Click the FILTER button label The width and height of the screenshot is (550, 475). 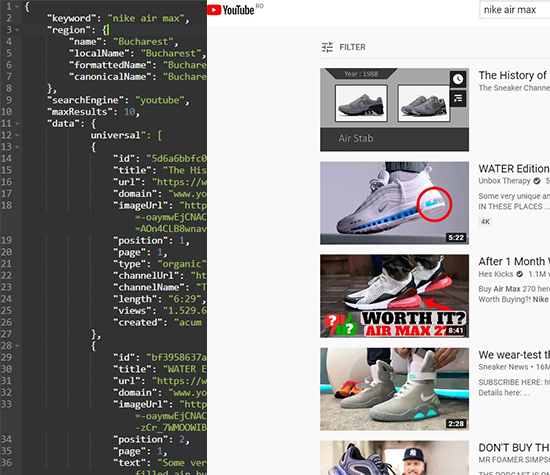click(x=352, y=47)
